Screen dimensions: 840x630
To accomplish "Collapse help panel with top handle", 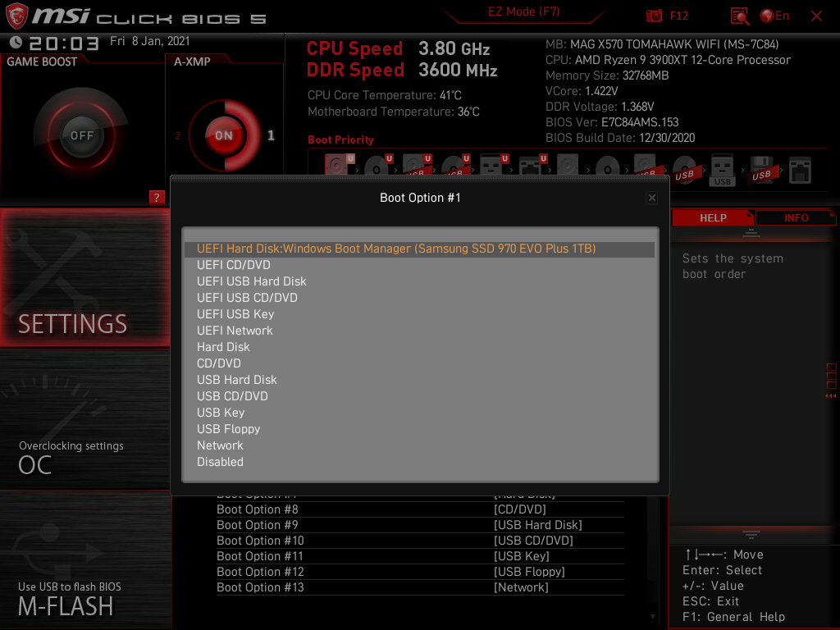I will point(751,232).
